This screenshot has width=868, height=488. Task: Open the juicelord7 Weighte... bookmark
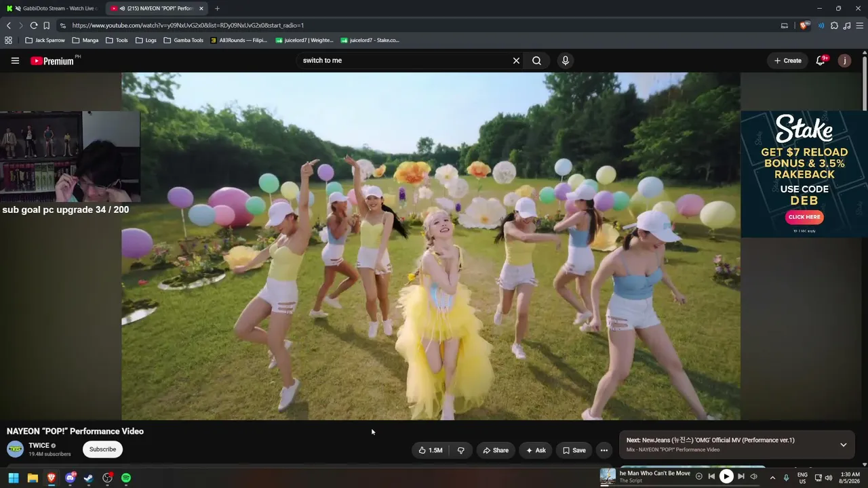[x=304, y=40]
